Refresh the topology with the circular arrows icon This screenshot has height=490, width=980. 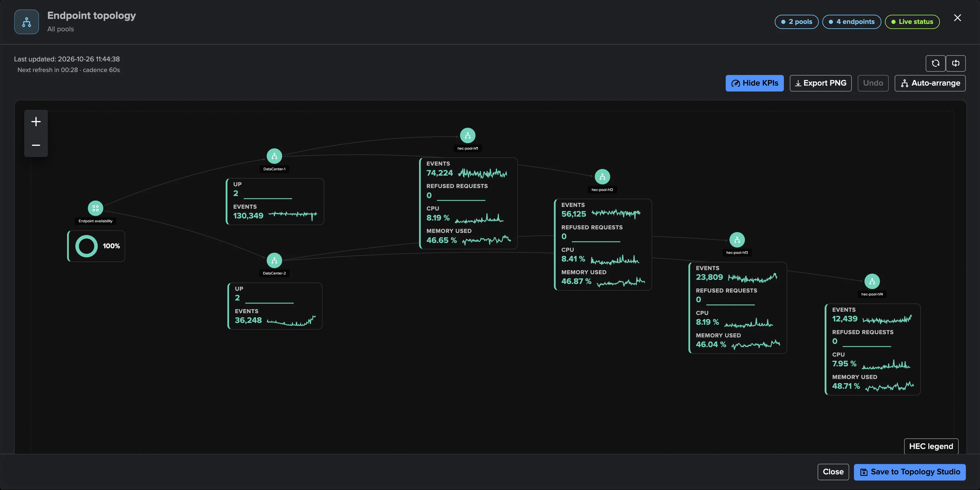(935, 63)
